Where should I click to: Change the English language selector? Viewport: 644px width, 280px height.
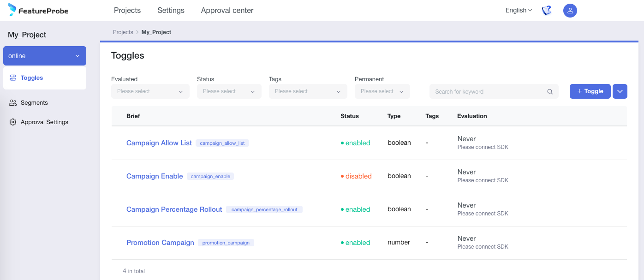(x=519, y=10)
